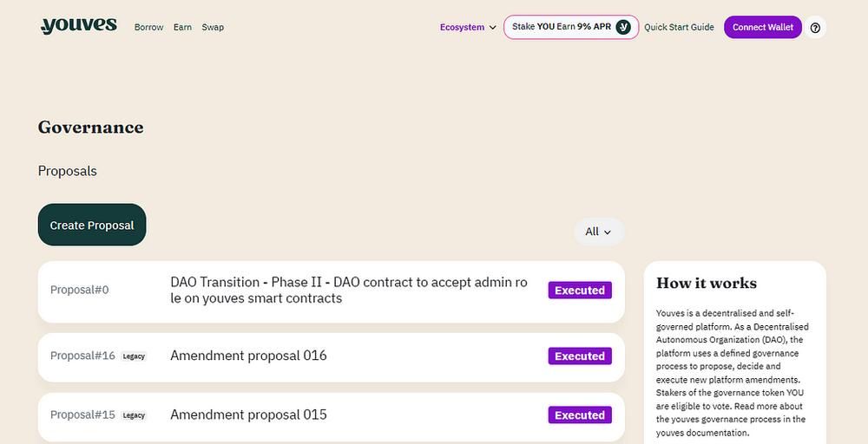Image resolution: width=868 pixels, height=444 pixels.
Task: Expand the Ecosystem dropdown menu
Action: [468, 28]
